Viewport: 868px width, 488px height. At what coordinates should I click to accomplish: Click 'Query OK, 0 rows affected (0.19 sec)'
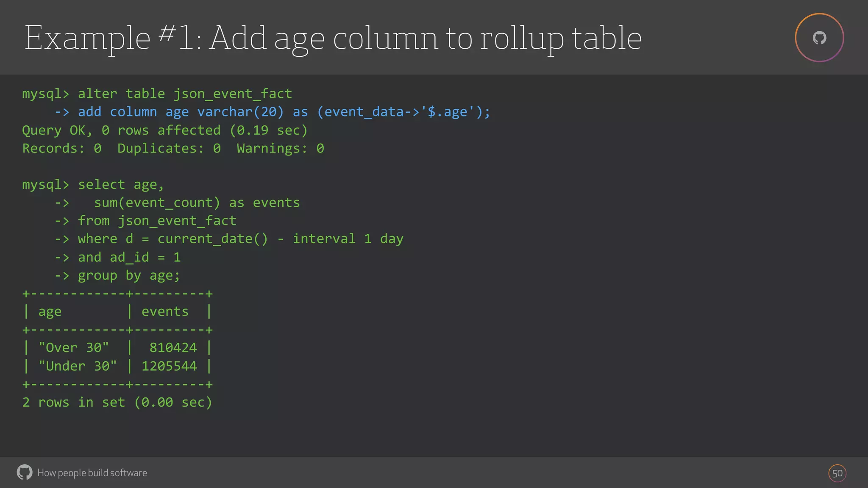pos(164,130)
